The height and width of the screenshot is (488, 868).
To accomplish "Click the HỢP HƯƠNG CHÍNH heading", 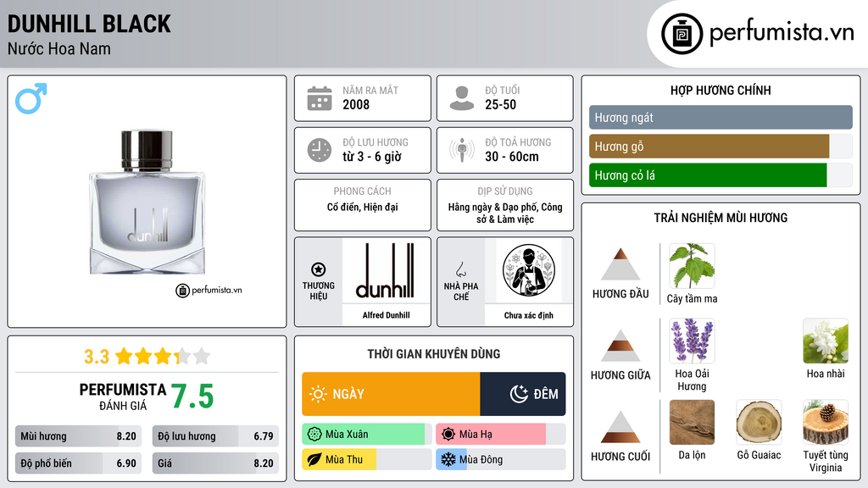I will coord(721,90).
